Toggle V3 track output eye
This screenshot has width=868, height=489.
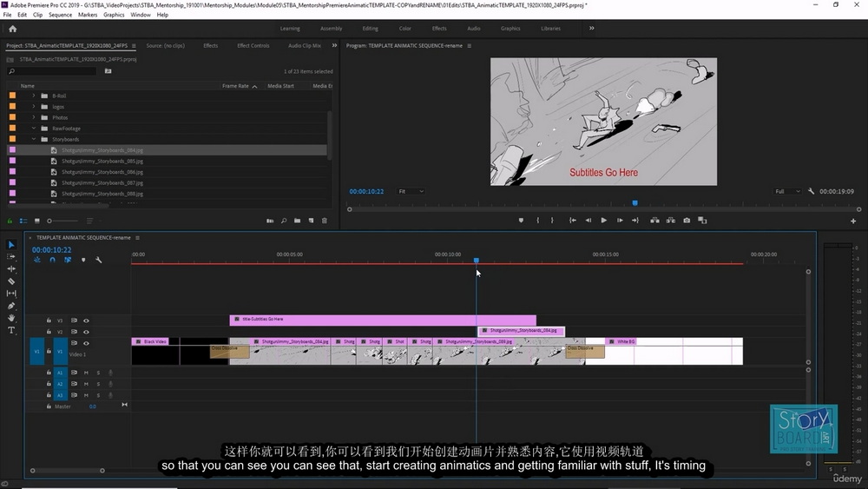tap(86, 320)
